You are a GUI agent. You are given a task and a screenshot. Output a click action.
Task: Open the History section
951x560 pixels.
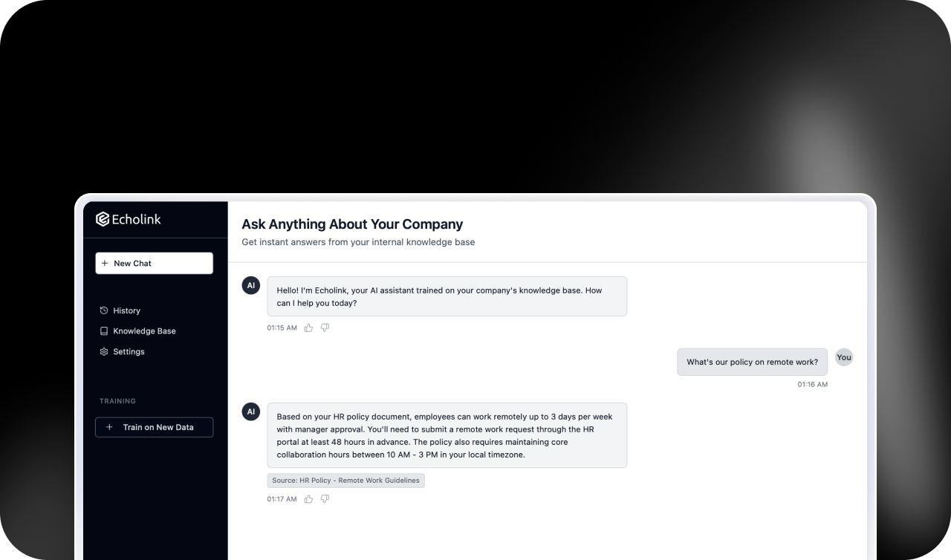click(126, 310)
